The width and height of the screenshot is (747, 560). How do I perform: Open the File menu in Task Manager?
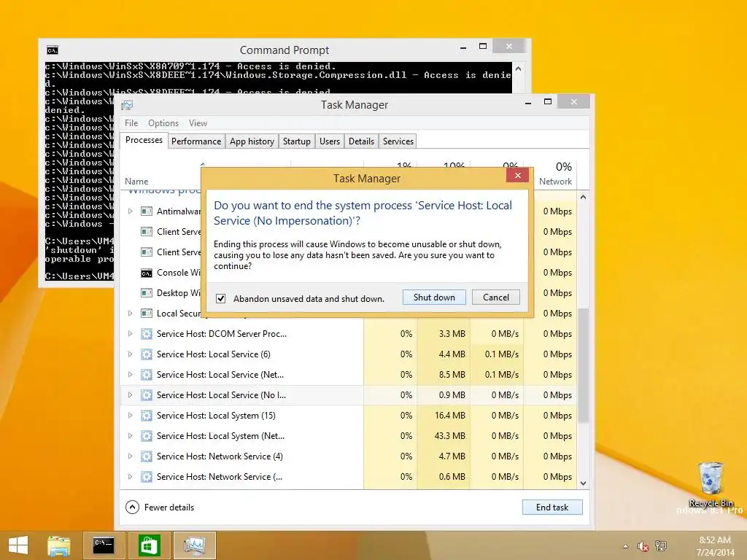tap(131, 122)
